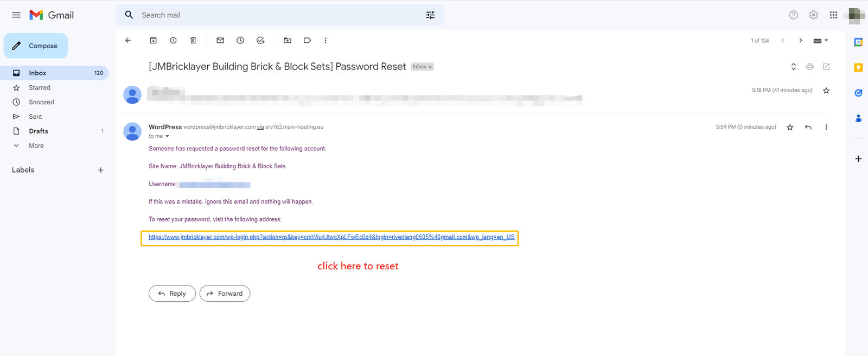Open input tools keyboard dropdown
This screenshot has height=356, width=868.
coord(821,41)
